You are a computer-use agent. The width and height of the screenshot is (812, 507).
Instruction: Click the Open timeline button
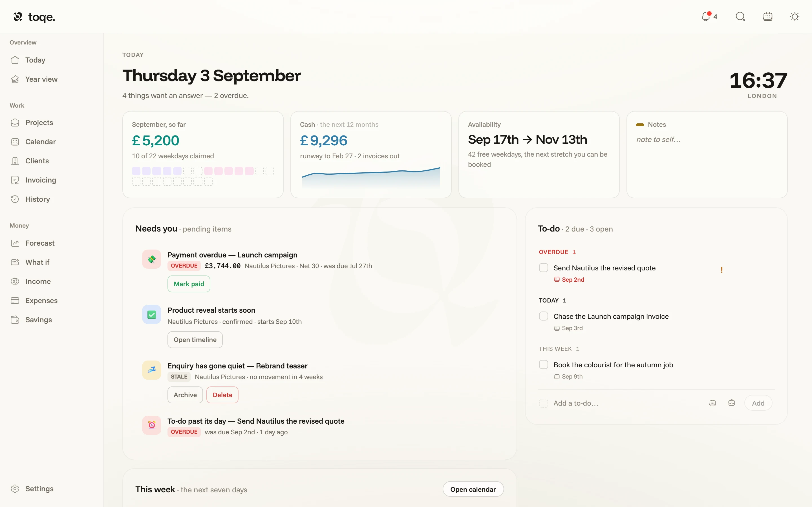[195, 340]
